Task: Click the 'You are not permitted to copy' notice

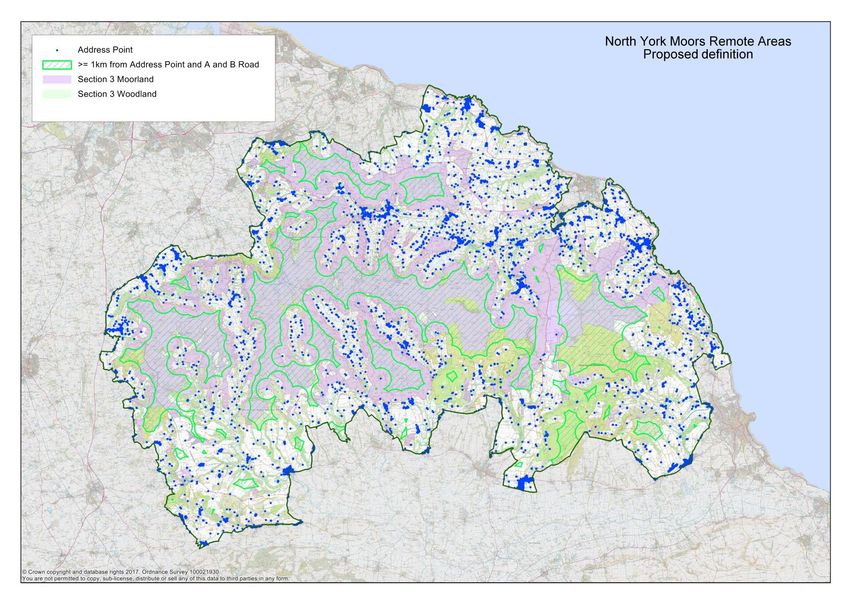Action: [x=156, y=578]
